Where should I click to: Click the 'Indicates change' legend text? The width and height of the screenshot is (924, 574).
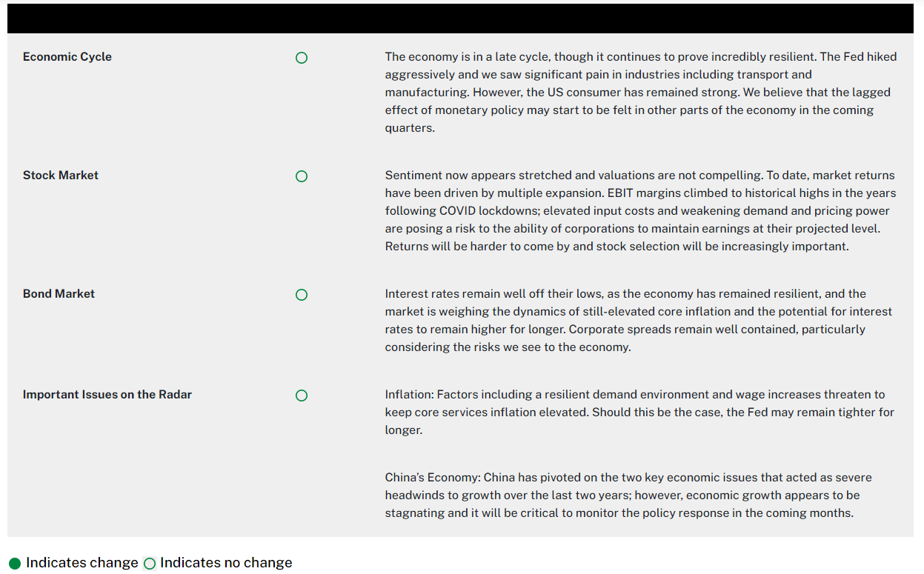82,563
